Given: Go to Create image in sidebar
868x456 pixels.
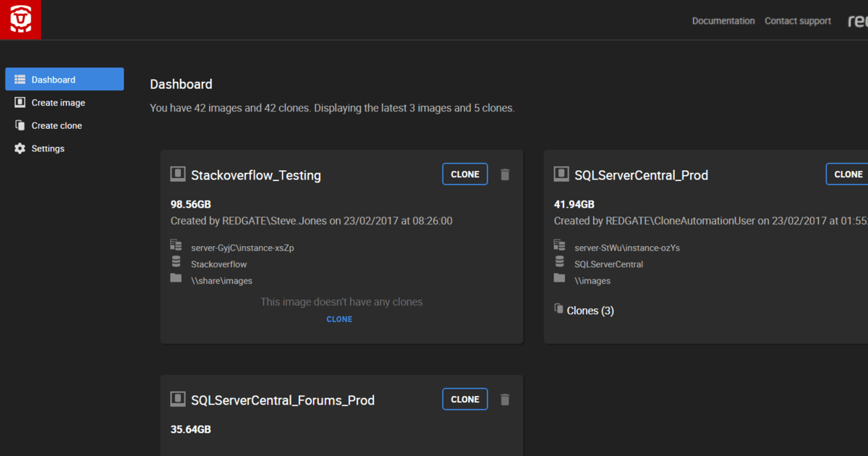Looking at the screenshot, I should click(58, 103).
